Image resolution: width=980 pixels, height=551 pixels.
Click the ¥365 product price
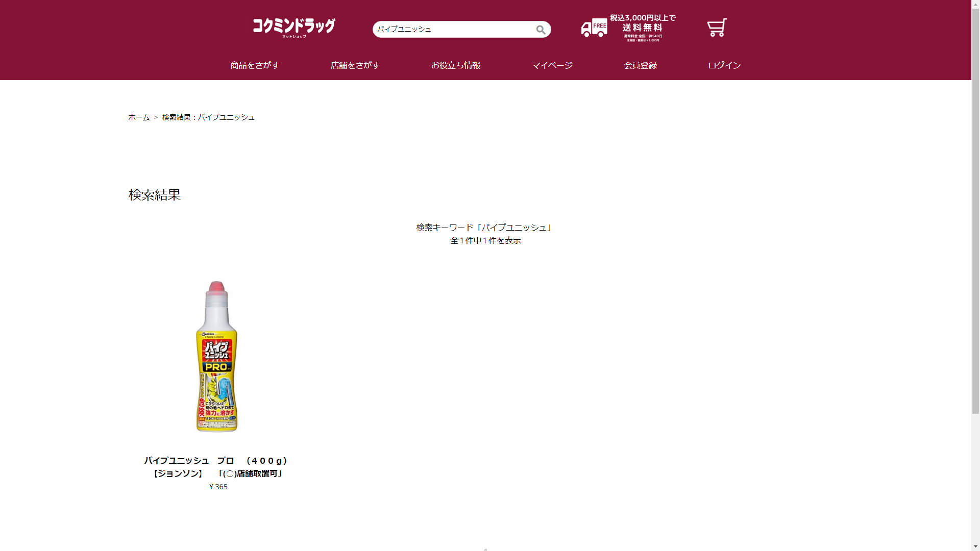click(218, 487)
